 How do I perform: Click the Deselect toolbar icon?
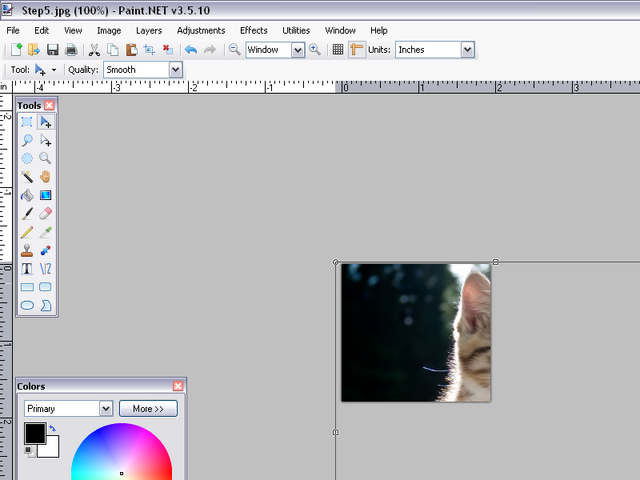click(168, 50)
